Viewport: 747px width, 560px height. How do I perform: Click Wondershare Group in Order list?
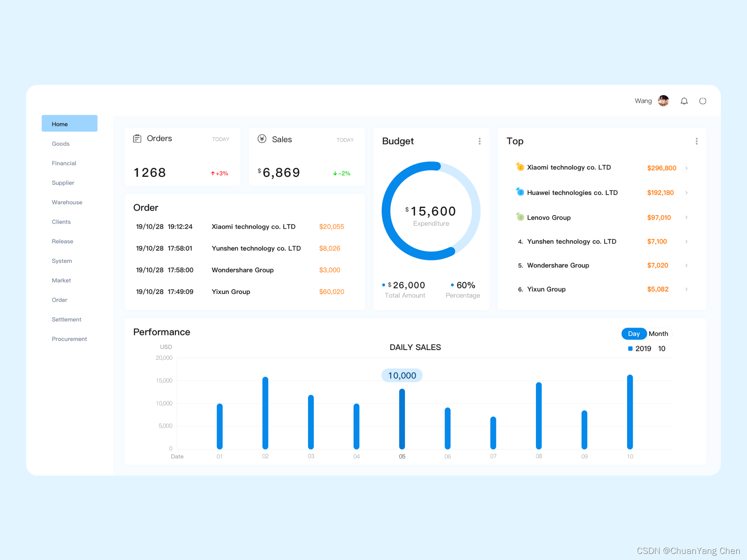(x=243, y=270)
